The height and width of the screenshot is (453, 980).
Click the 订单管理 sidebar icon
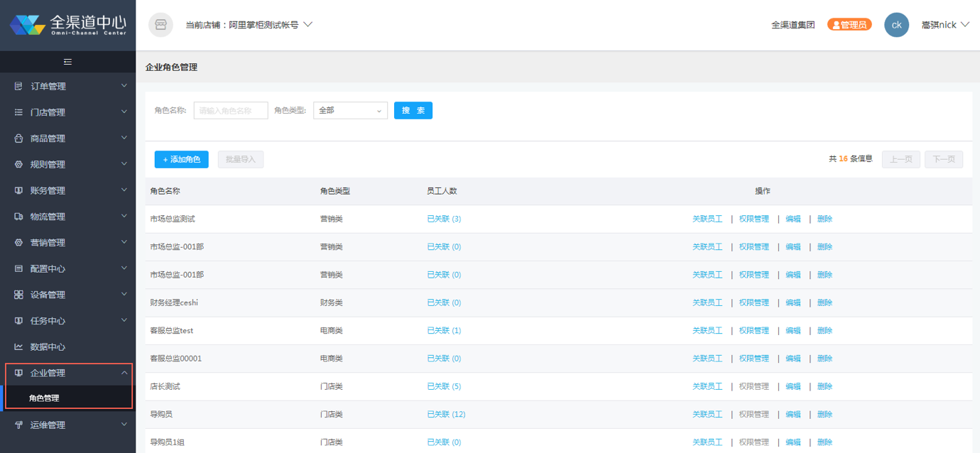pos(19,86)
